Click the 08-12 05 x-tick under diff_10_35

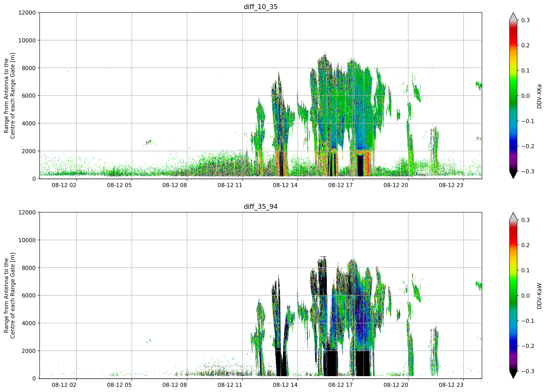120,185
